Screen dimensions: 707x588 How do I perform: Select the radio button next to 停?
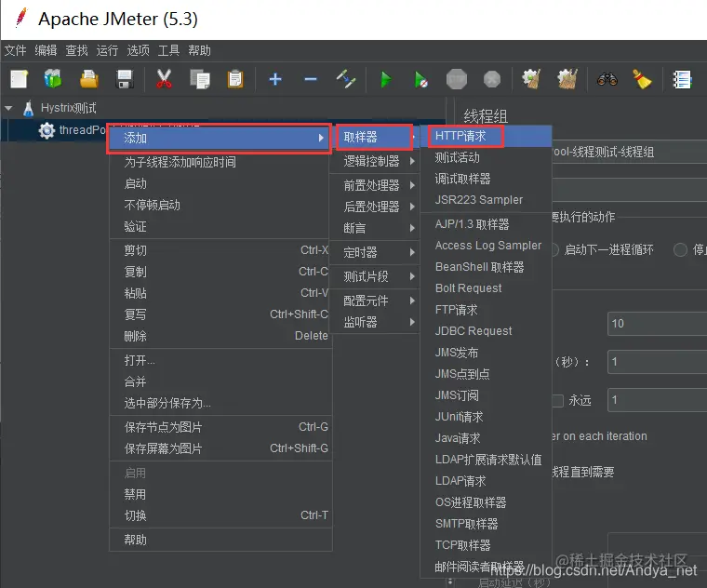[680, 250]
